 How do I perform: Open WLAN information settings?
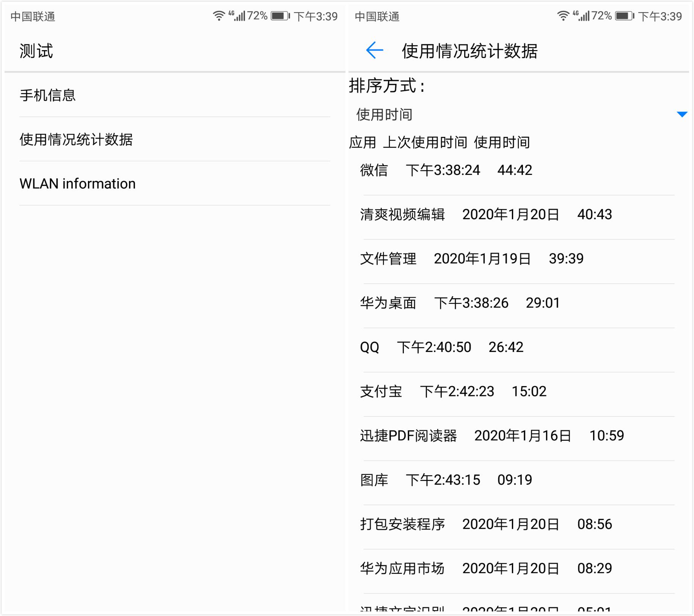point(78,183)
